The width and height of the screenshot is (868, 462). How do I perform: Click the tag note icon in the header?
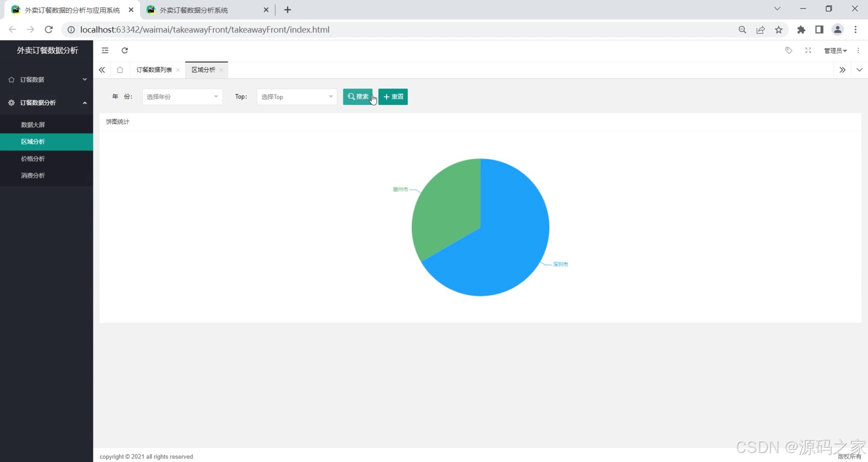(788, 50)
